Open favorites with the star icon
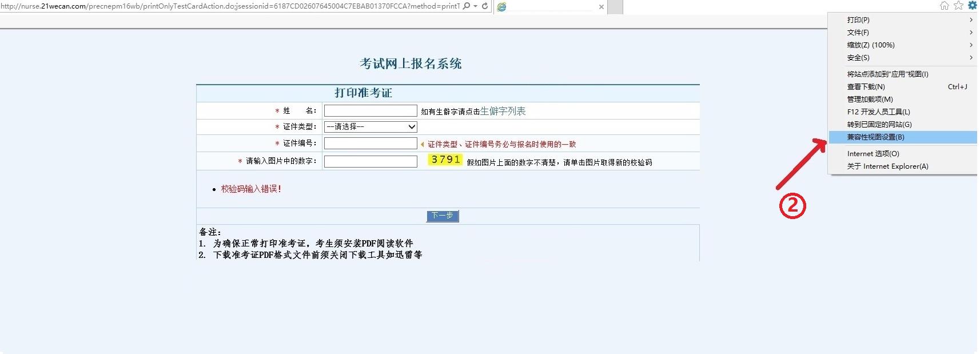980x354 pixels. click(958, 6)
